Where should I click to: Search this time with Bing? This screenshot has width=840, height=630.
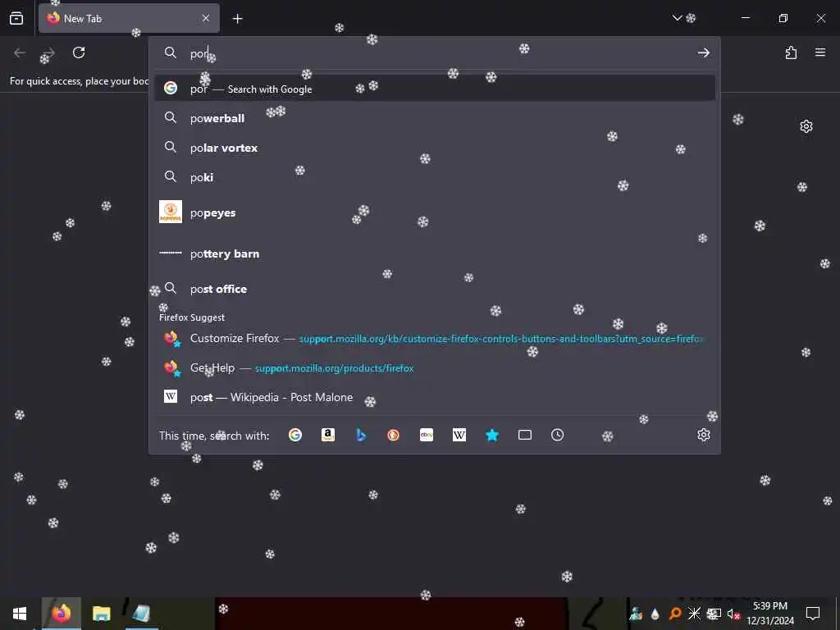tap(361, 435)
